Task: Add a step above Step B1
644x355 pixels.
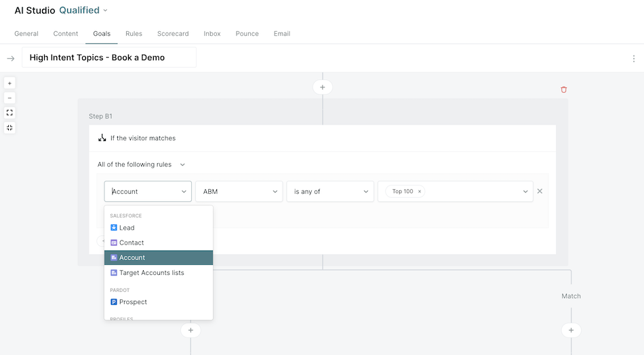Action: point(323,87)
